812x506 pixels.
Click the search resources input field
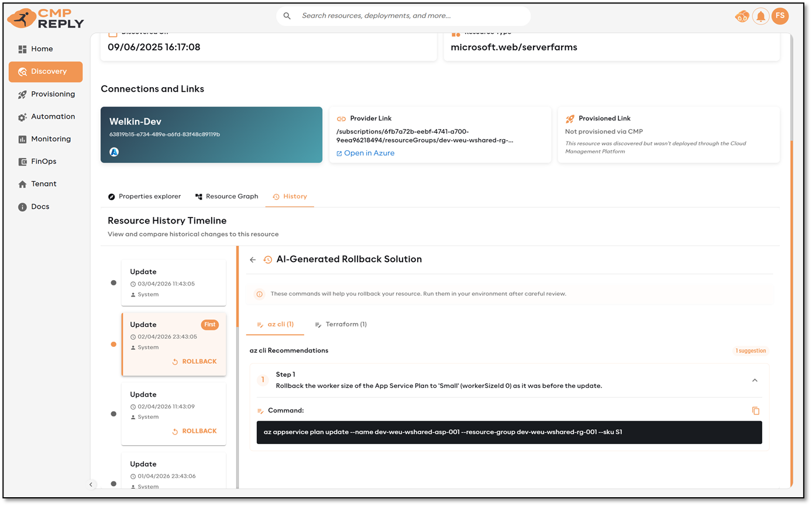[410, 16]
